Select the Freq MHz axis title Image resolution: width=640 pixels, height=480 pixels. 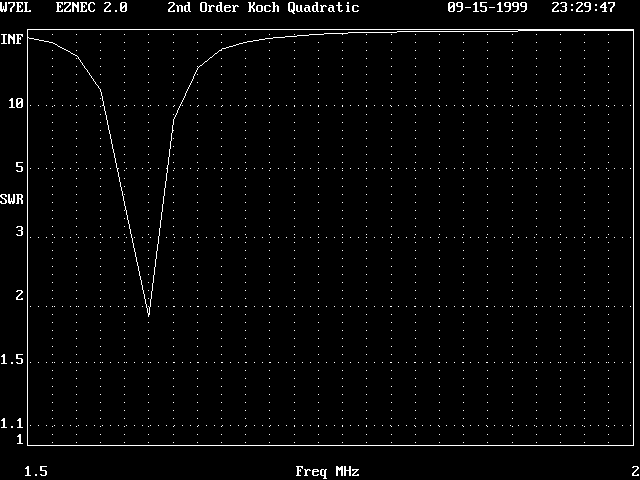[327, 472]
